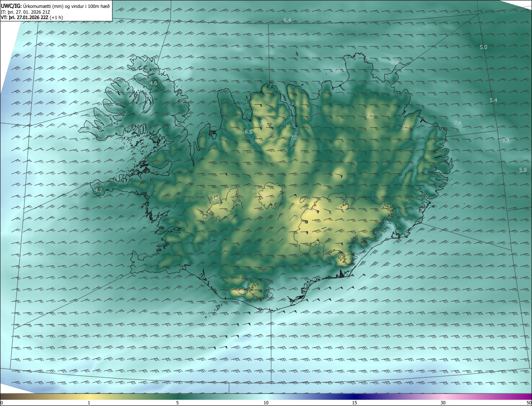The image size is (532, 406).
Task: Click the 7.9 value label on the map
Action: pos(336,71)
